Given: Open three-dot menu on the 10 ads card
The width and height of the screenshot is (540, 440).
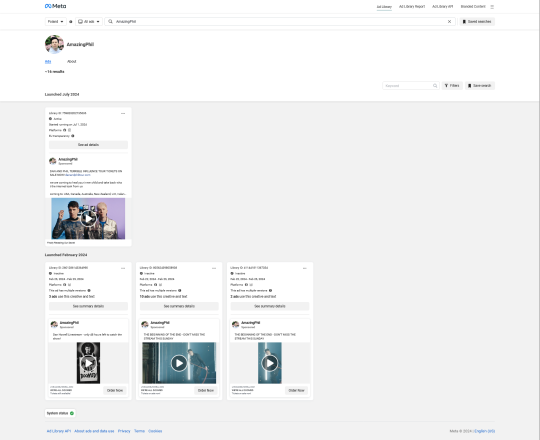Looking at the screenshot, I should pyautogui.click(x=214, y=268).
